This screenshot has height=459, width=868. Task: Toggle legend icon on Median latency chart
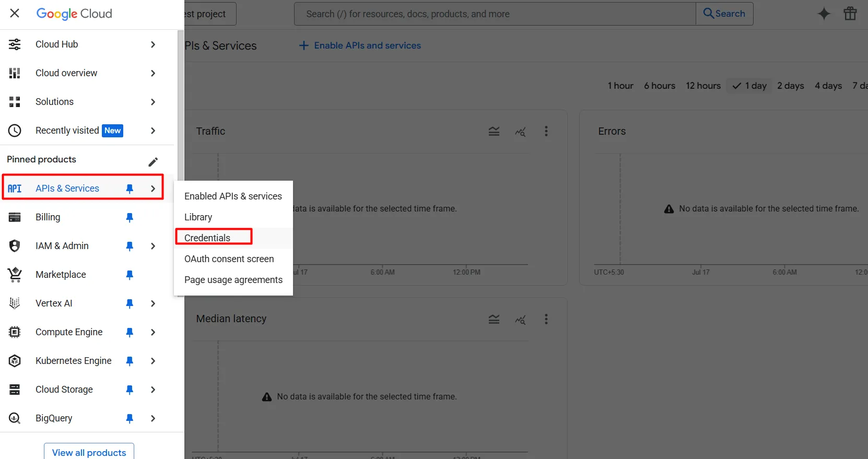(x=494, y=320)
